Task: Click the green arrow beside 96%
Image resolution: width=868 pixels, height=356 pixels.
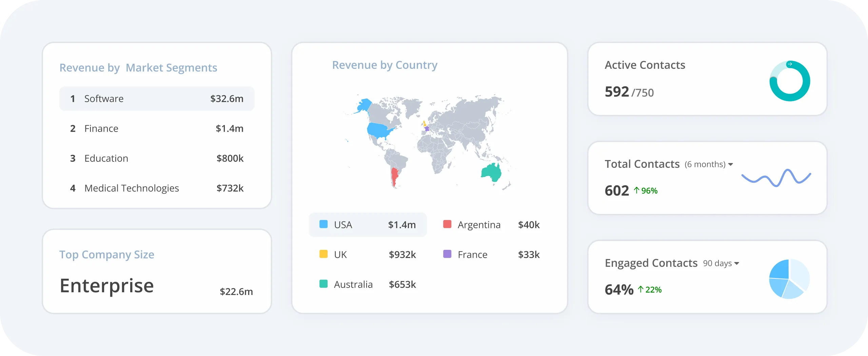Action: coord(636,191)
